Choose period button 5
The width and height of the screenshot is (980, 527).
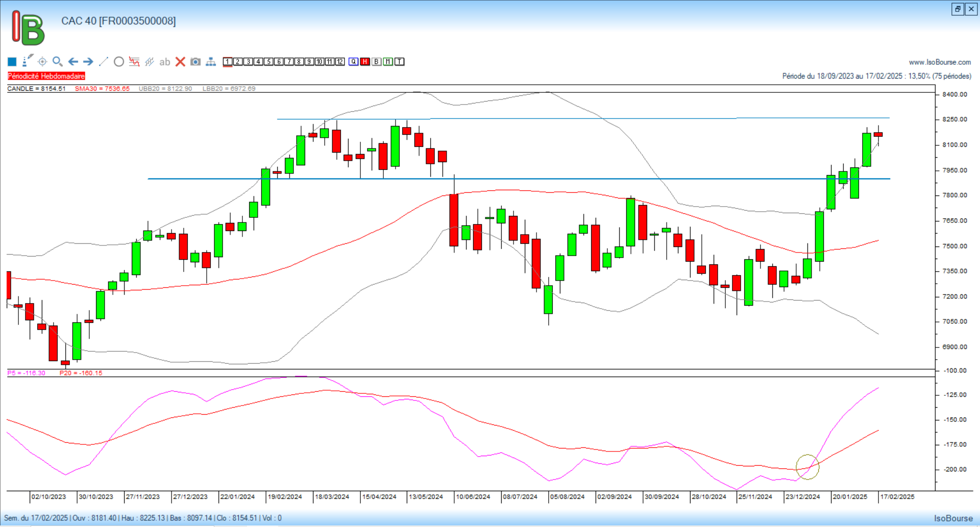(x=268, y=62)
